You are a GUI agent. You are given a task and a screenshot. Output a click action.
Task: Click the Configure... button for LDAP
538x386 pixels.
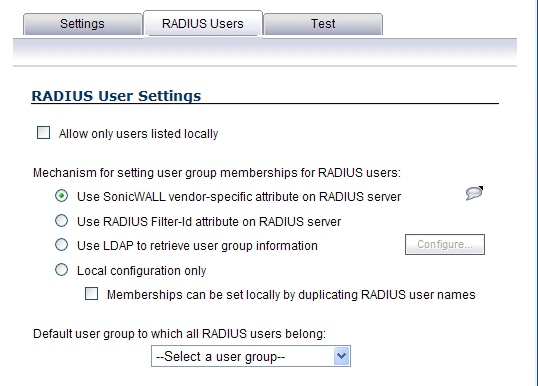point(445,245)
